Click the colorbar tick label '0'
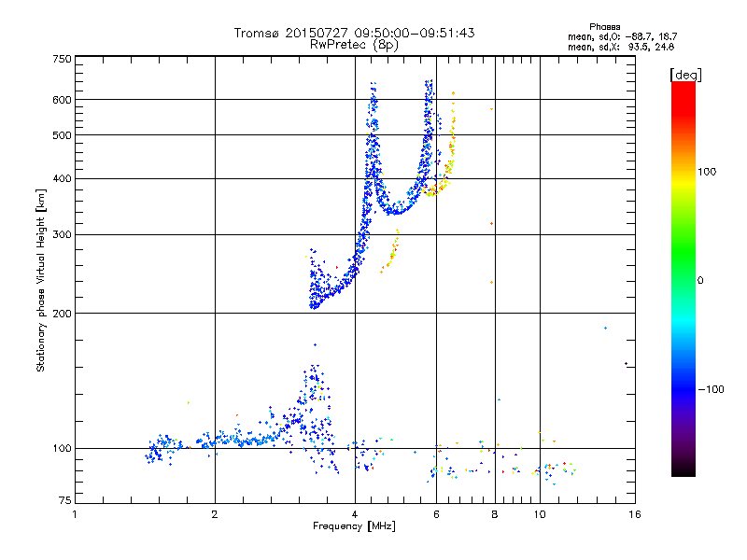The width and height of the screenshot is (747, 560). (700, 281)
